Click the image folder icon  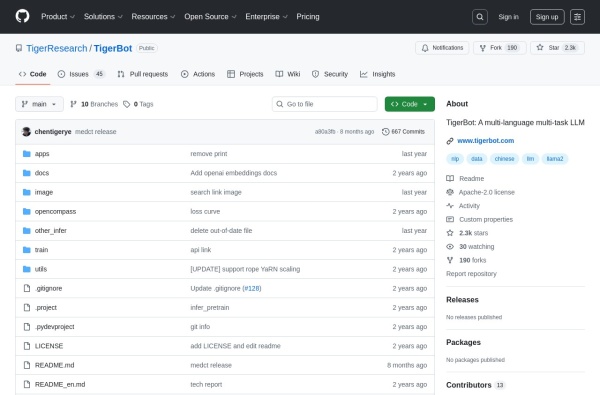tap(26, 192)
